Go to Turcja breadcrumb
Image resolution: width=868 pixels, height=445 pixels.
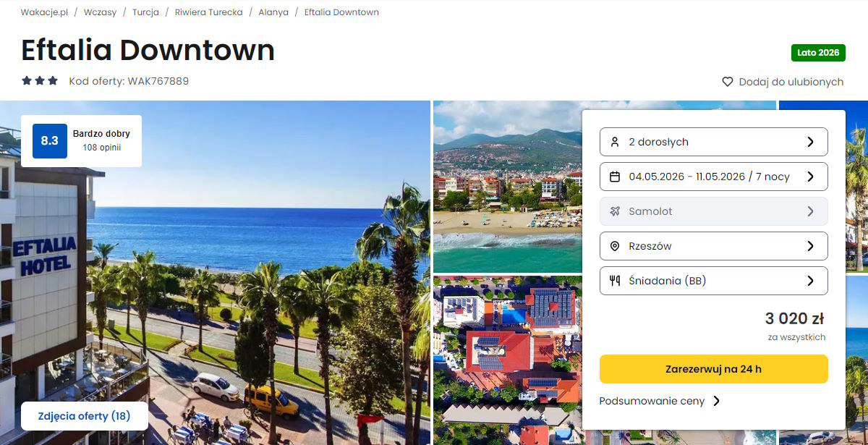pyautogui.click(x=145, y=12)
